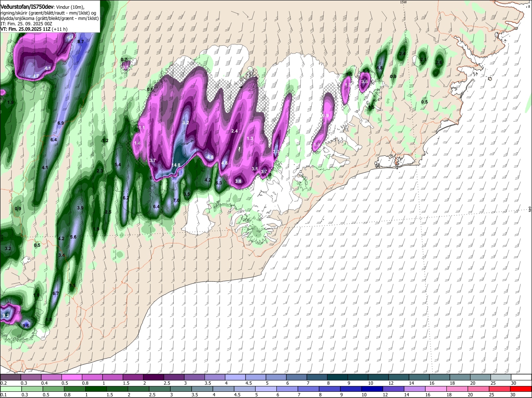
Task: Click lower legend swatch between 1 and 1.5
Action: 96,389
